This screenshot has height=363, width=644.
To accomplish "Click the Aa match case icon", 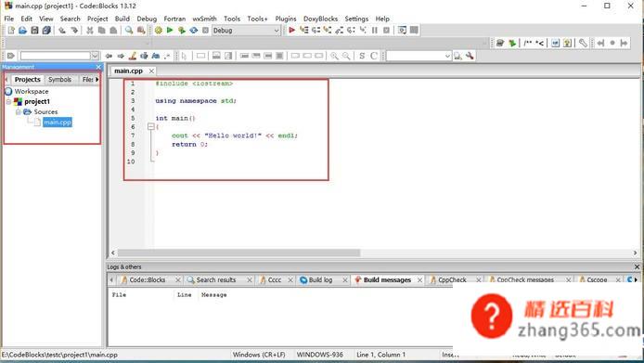I will coord(155,56).
